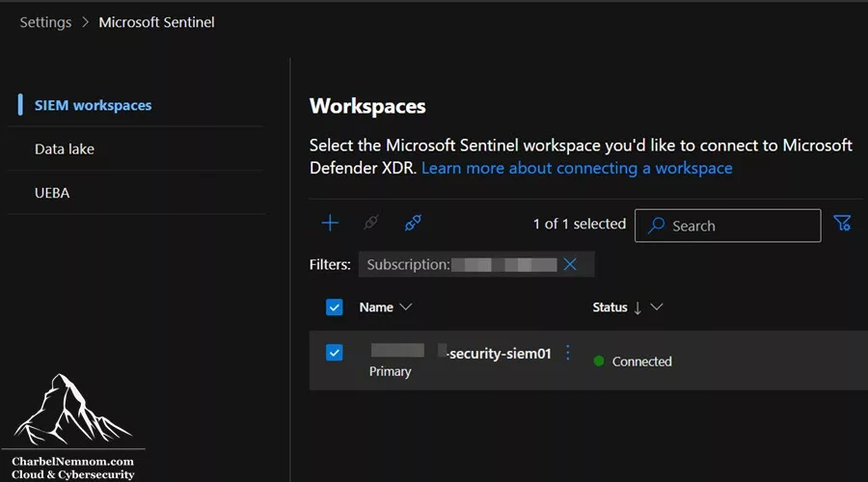868x482 pixels.
Task: Open the SIEM workspaces section
Action: pyautogui.click(x=93, y=105)
